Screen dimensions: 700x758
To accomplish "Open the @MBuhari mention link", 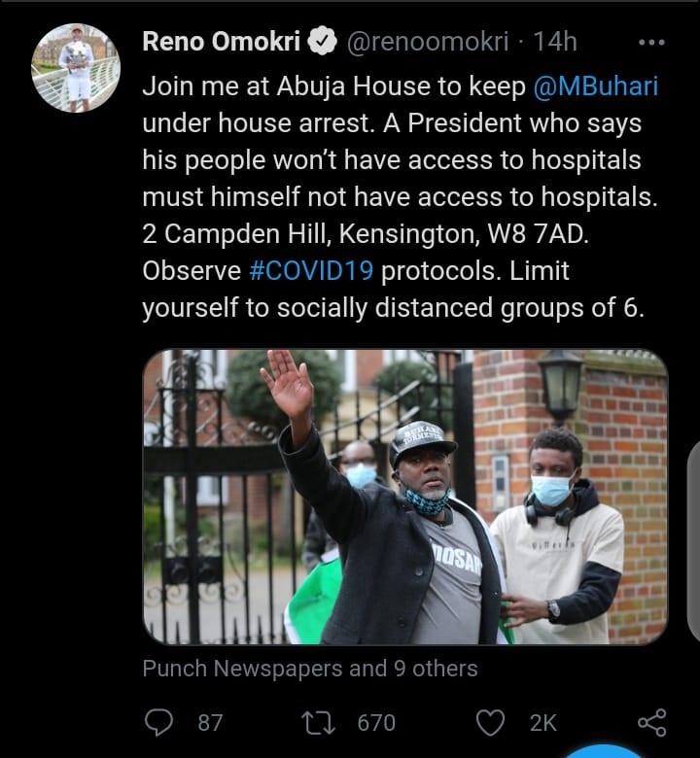I will tap(595, 85).
